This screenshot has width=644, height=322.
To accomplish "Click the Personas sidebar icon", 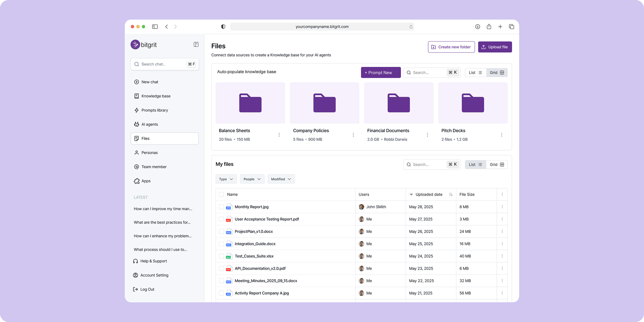I will pyautogui.click(x=137, y=152).
